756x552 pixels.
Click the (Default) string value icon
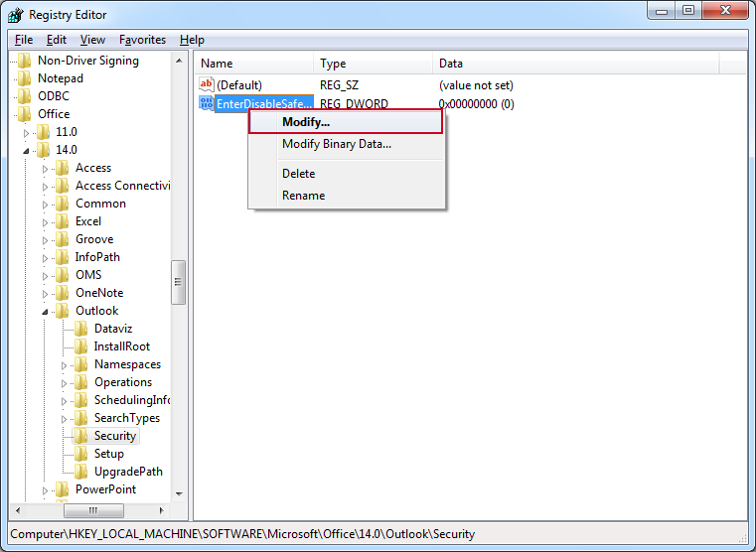click(207, 84)
